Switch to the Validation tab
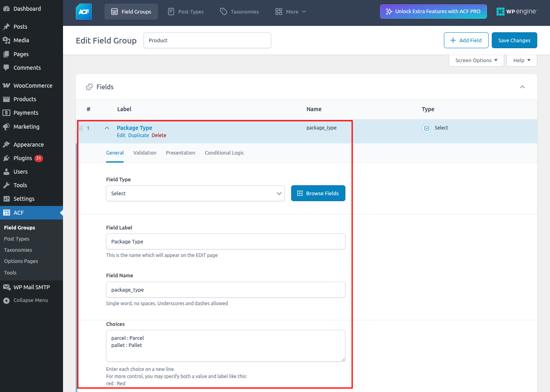550x392 pixels. click(144, 153)
